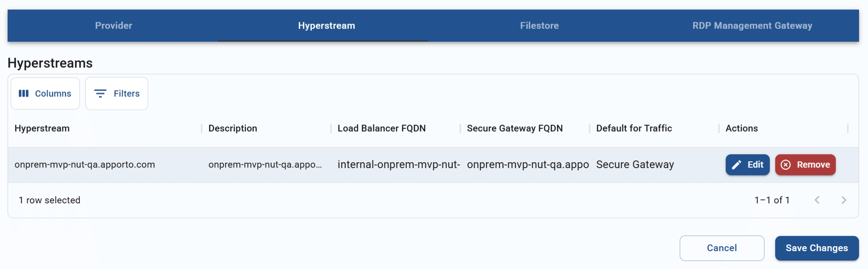Cancel the pending hyperstream changes
The image size is (868, 269).
click(722, 248)
